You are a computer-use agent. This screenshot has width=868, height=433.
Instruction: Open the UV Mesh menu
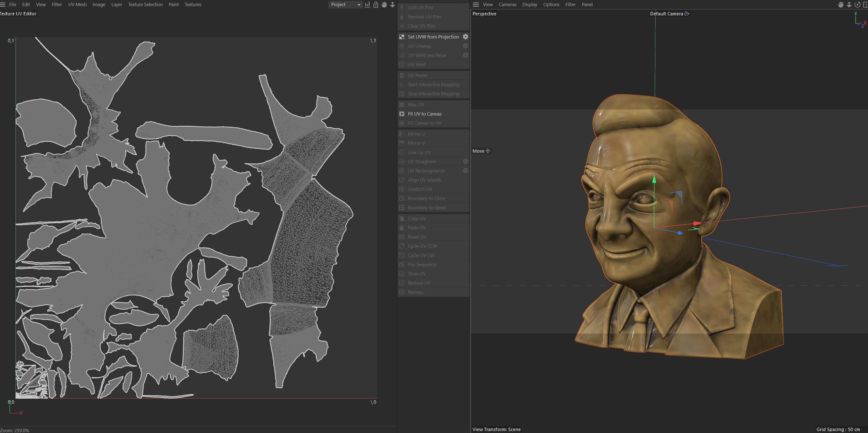coord(77,4)
